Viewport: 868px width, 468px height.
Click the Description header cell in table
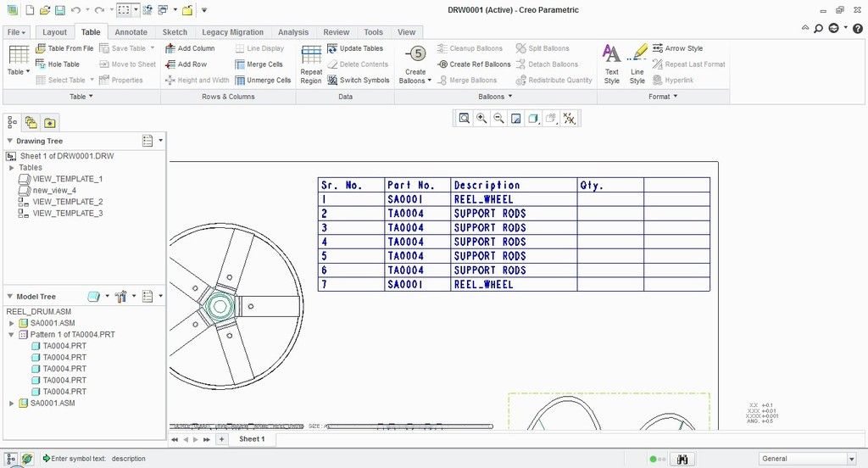tap(515, 185)
